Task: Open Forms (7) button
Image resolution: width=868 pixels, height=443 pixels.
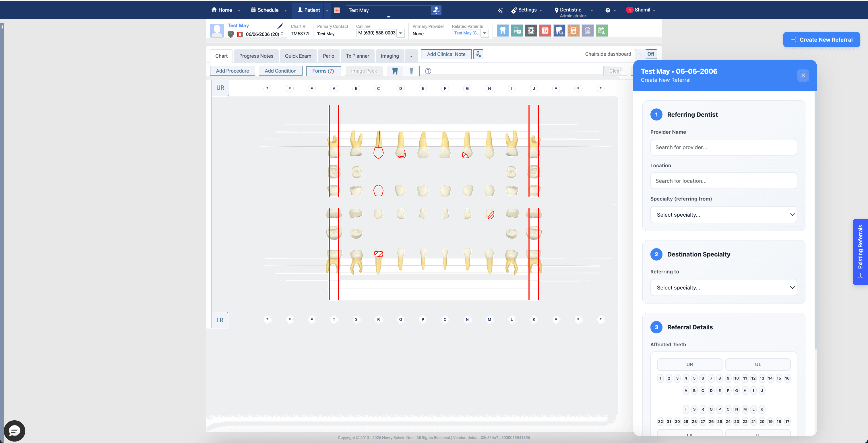Action: [x=323, y=71]
